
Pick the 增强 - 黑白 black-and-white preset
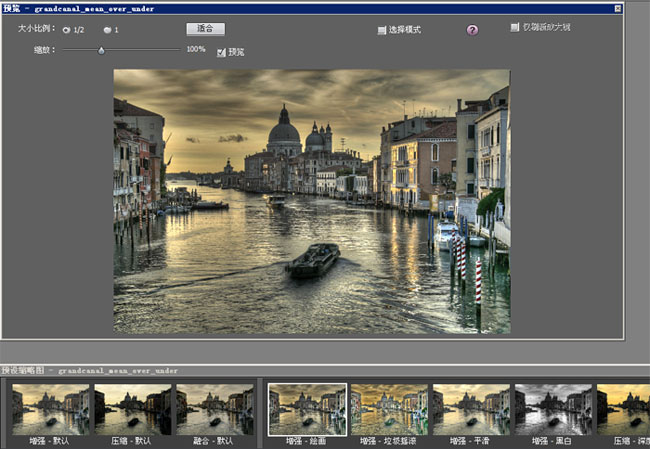pos(553,409)
